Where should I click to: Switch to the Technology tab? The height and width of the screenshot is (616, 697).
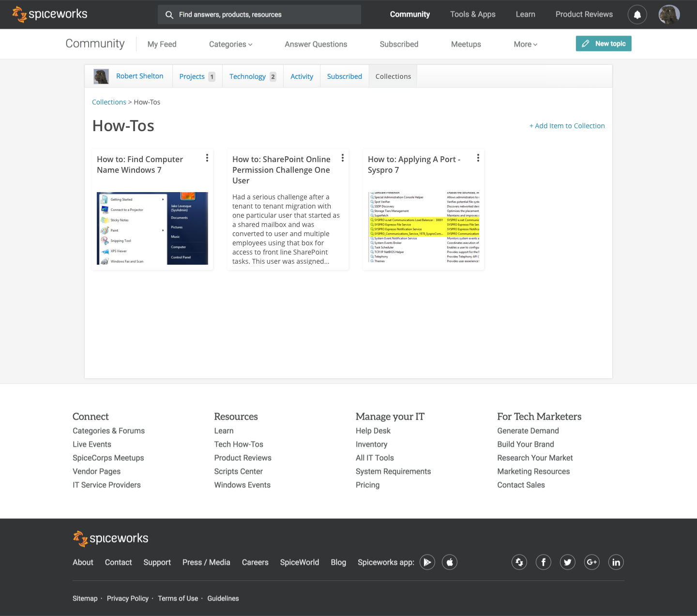point(253,76)
